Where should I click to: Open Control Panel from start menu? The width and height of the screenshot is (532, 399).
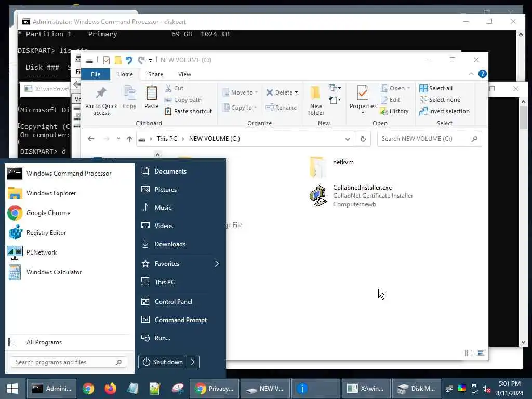pos(167,302)
